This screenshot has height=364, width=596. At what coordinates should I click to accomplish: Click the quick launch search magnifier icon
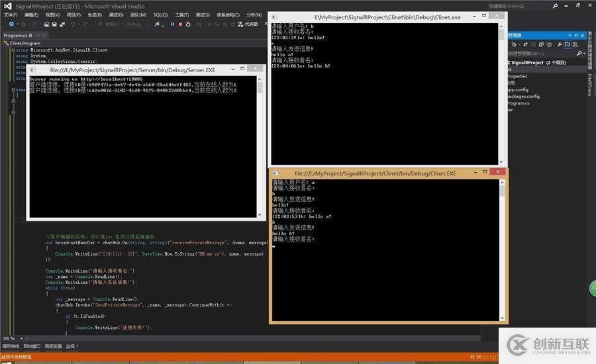[556, 6]
